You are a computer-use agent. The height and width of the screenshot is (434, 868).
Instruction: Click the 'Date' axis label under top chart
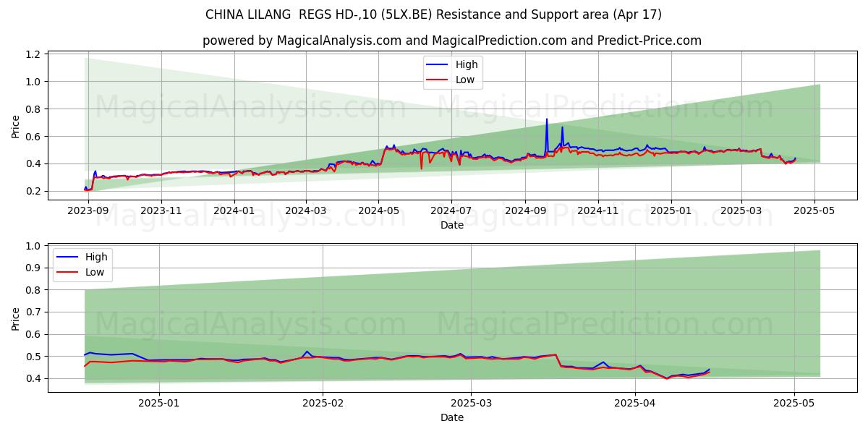pyautogui.click(x=452, y=225)
